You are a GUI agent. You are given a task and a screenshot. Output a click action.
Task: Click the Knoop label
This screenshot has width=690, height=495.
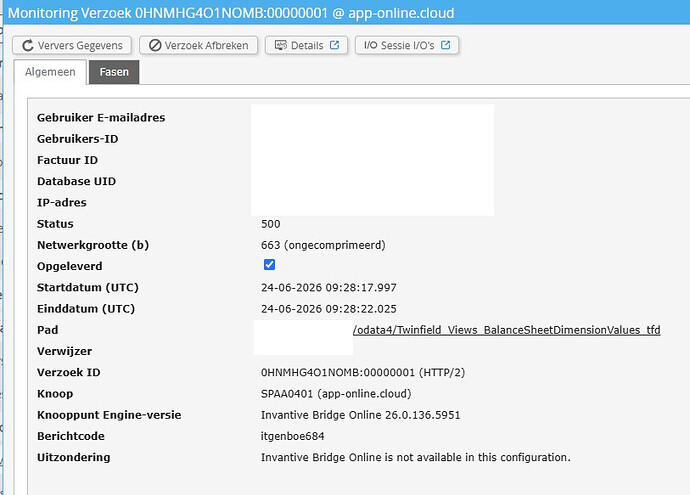pyautogui.click(x=55, y=394)
